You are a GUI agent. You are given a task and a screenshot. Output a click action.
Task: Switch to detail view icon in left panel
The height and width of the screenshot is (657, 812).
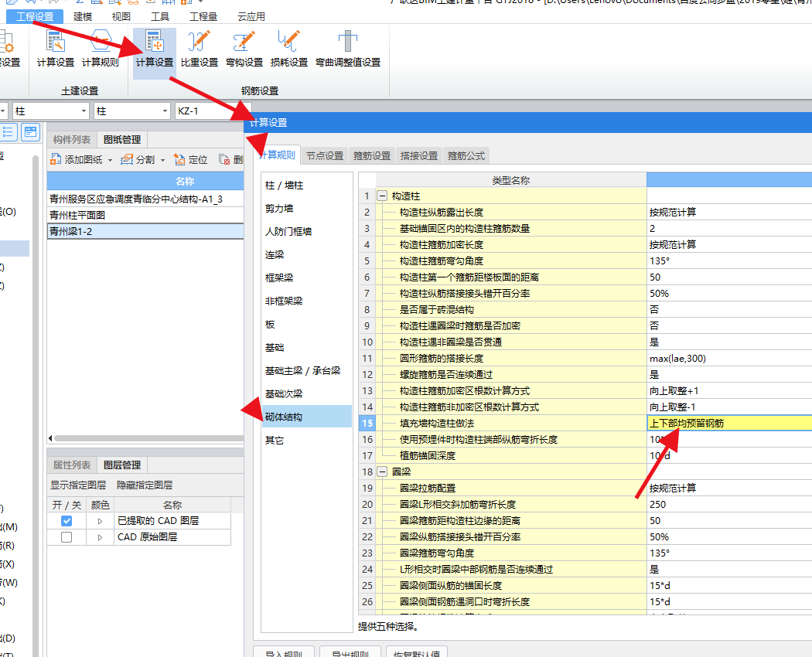tap(31, 132)
